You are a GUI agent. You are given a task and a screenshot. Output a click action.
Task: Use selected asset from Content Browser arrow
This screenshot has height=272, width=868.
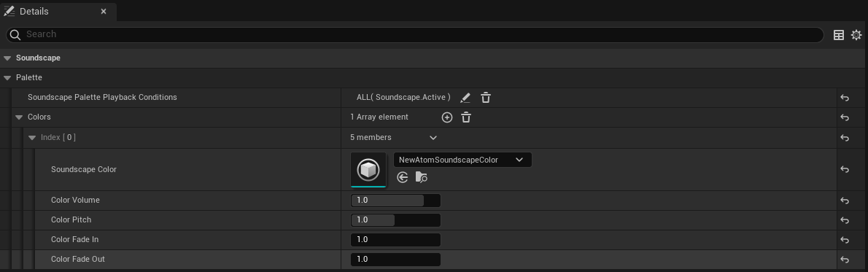click(403, 177)
